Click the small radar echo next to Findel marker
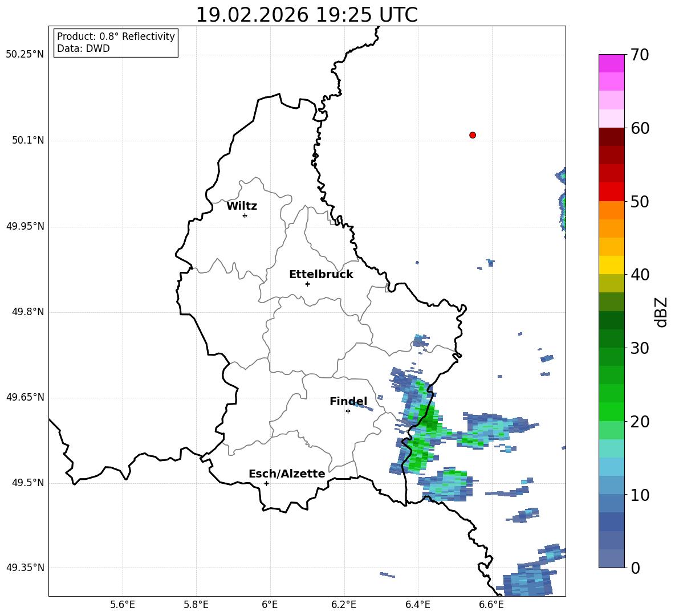 pyautogui.click(x=361, y=405)
